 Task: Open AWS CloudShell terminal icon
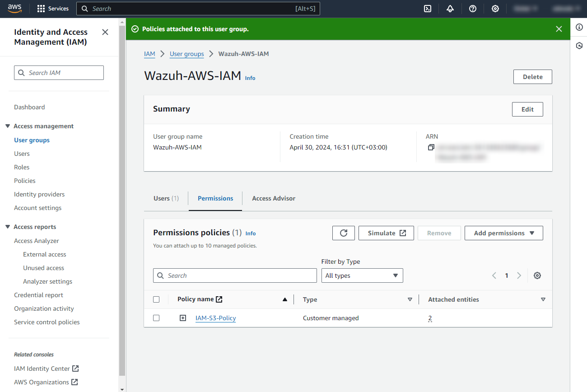coord(428,9)
